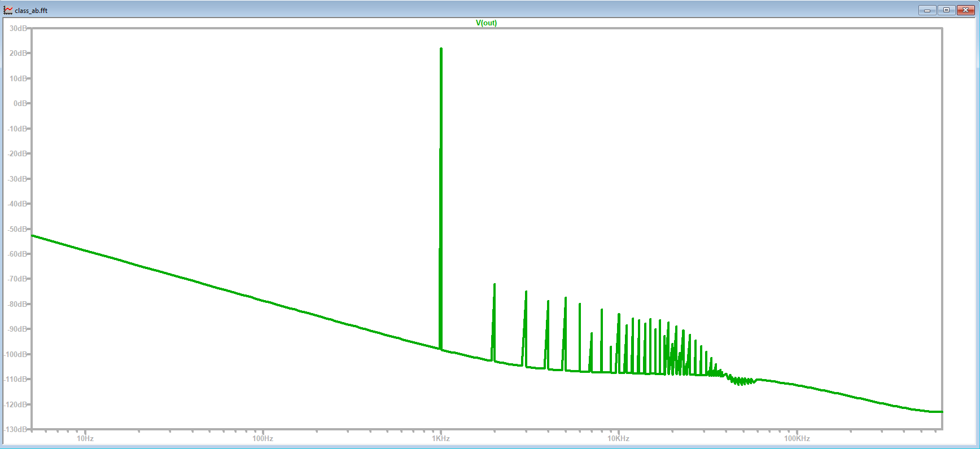Image resolution: width=980 pixels, height=449 pixels.
Task: Click the 0dB axis label
Action: pos(20,104)
